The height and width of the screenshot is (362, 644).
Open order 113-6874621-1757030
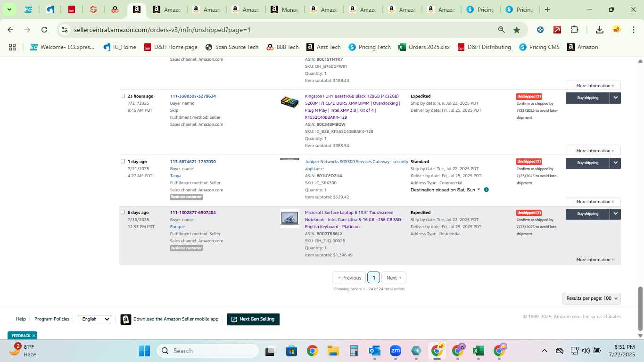tap(193, 162)
